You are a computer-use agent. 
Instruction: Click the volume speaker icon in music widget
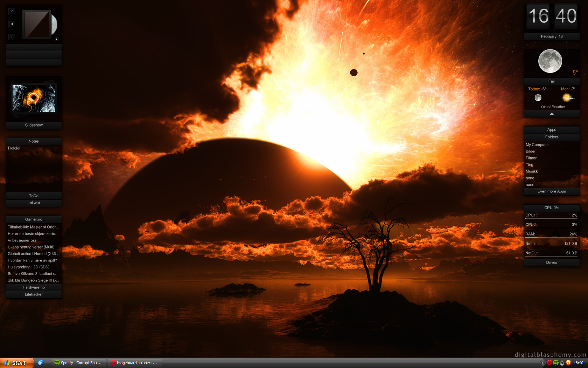click(x=57, y=39)
